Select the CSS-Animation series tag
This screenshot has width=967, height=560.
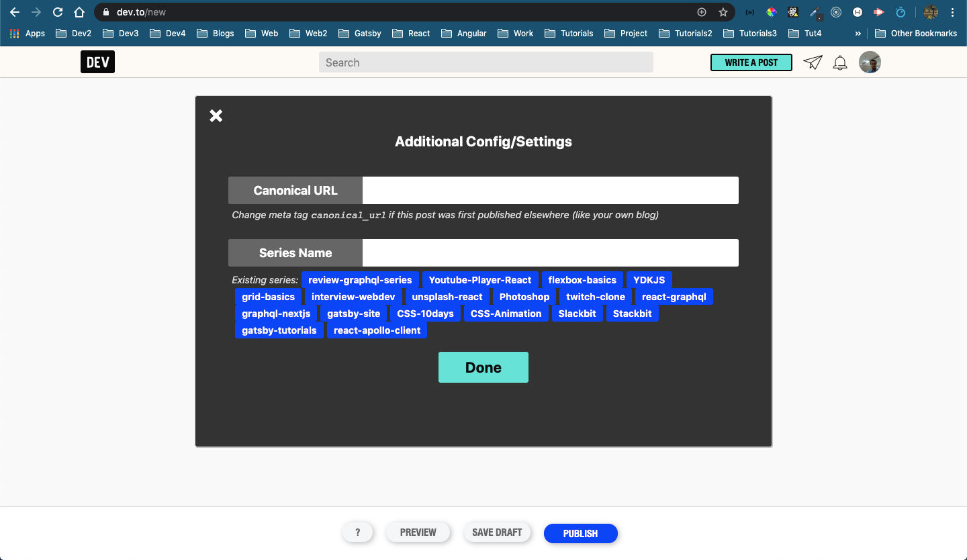pos(506,314)
